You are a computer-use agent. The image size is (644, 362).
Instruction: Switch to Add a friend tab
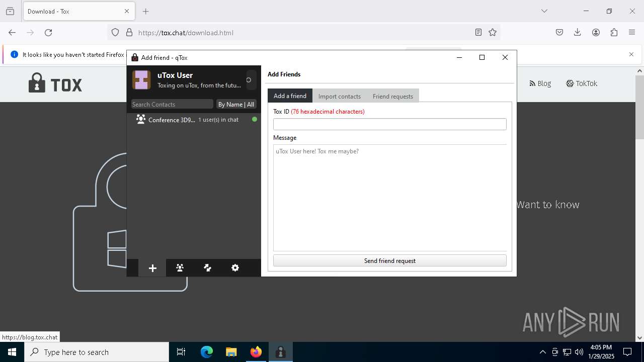pos(290,96)
